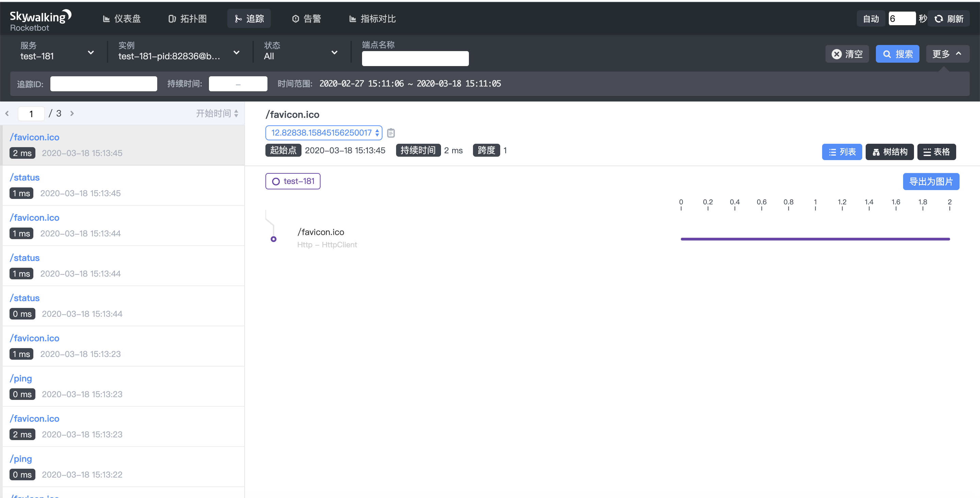Open the /ping trace link
Image resolution: width=980 pixels, height=498 pixels.
pyautogui.click(x=20, y=378)
